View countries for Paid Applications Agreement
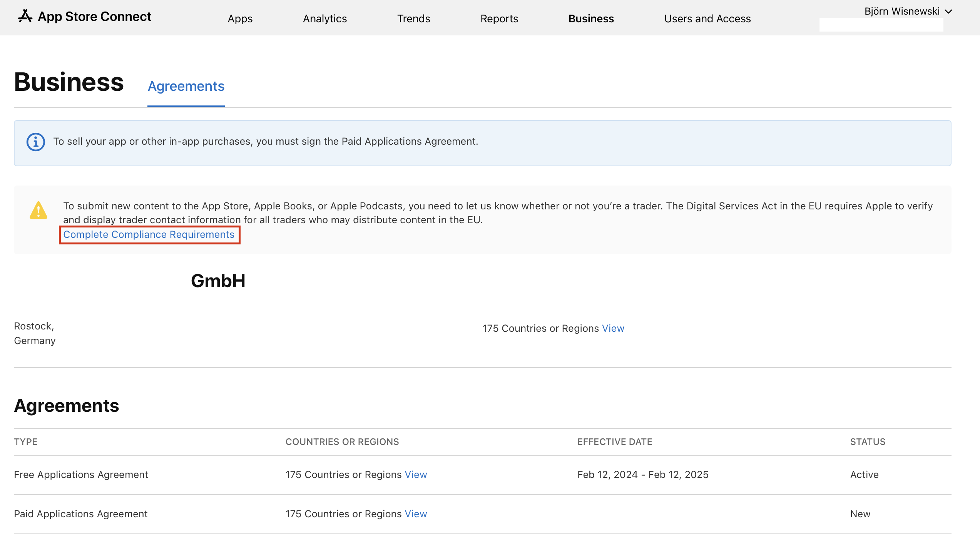Image resolution: width=980 pixels, height=555 pixels. (416, 514)
